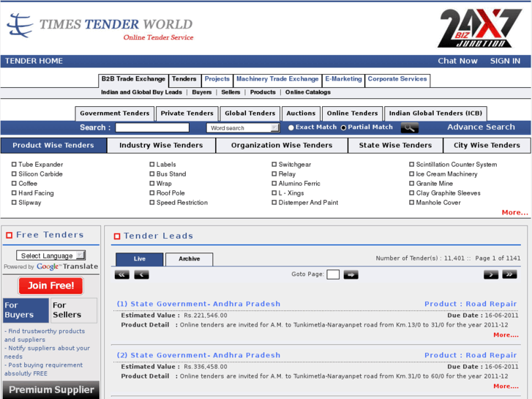This screenshot has height=399, width=532.
Task: Click the Goto Page input box
Action: [x=333, y=275]
